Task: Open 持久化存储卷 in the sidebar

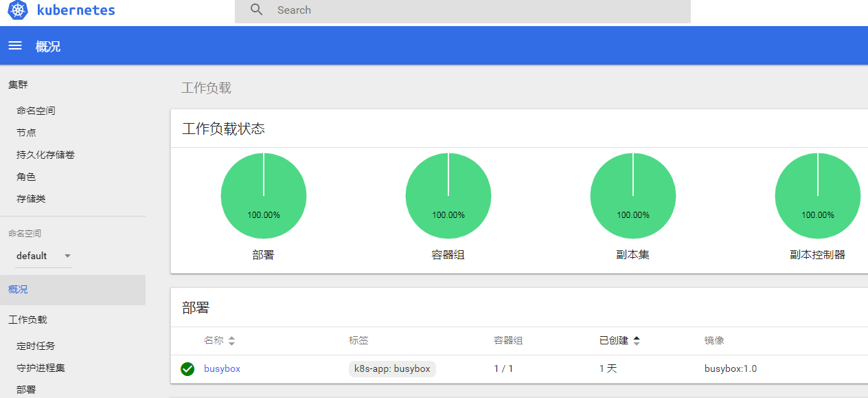Action: (x=45, y=155)
